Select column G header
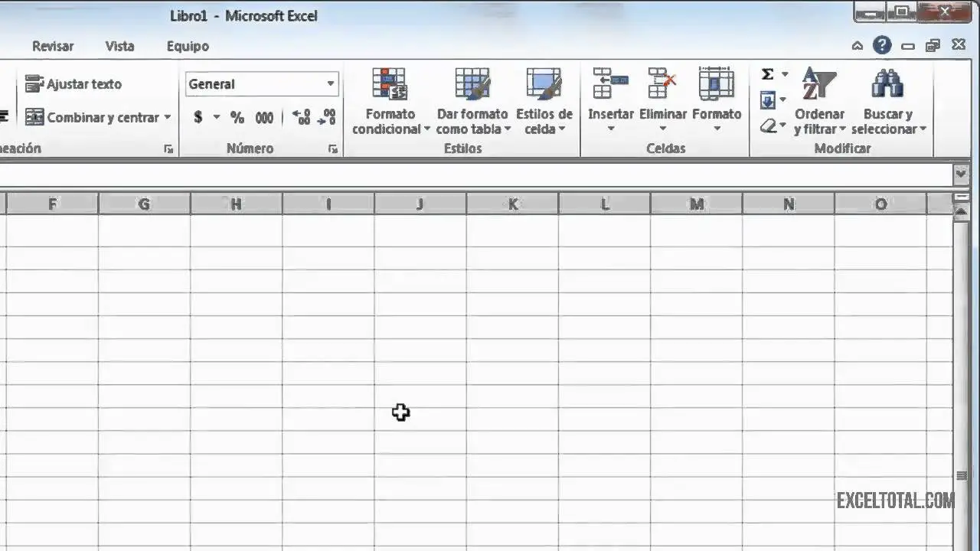This screenshot has width=980, height=551. click(x=144, y=204)
